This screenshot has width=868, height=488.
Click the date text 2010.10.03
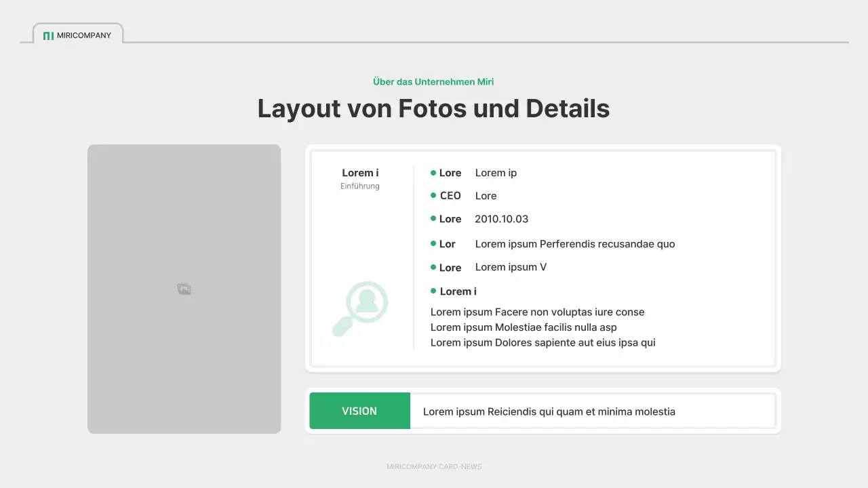pyautogui.click(x=502, y=218)
